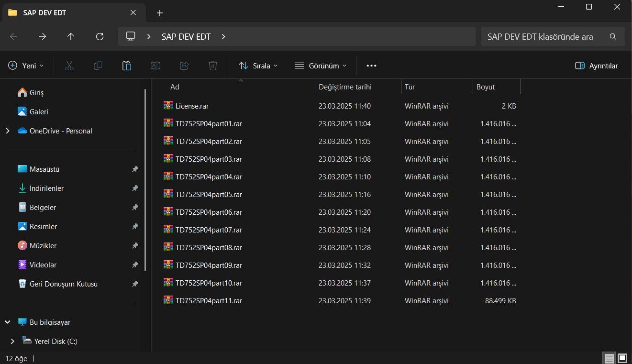Open the three-dot more options menu
This screenshot has width=632, height=364.
click(371, 66)
